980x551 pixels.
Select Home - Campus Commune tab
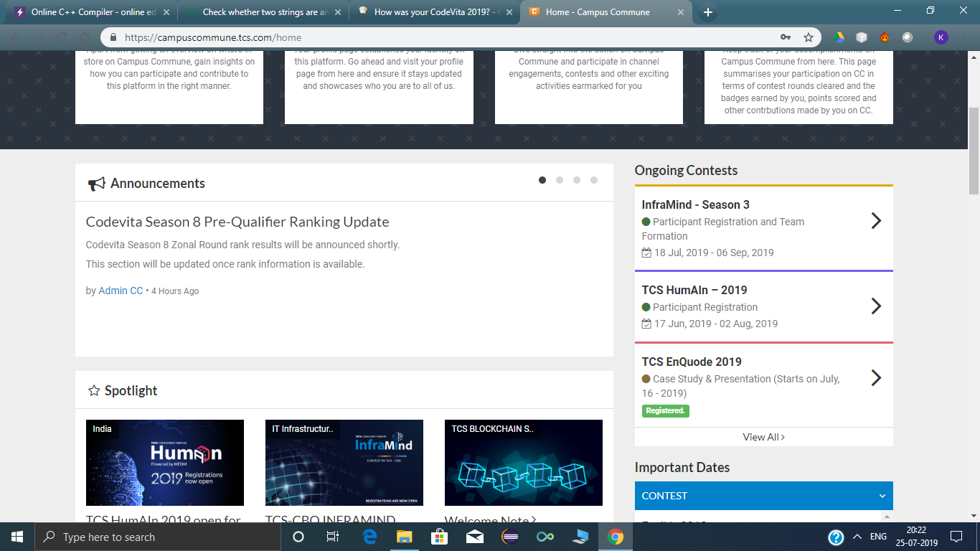pos(605,12)
